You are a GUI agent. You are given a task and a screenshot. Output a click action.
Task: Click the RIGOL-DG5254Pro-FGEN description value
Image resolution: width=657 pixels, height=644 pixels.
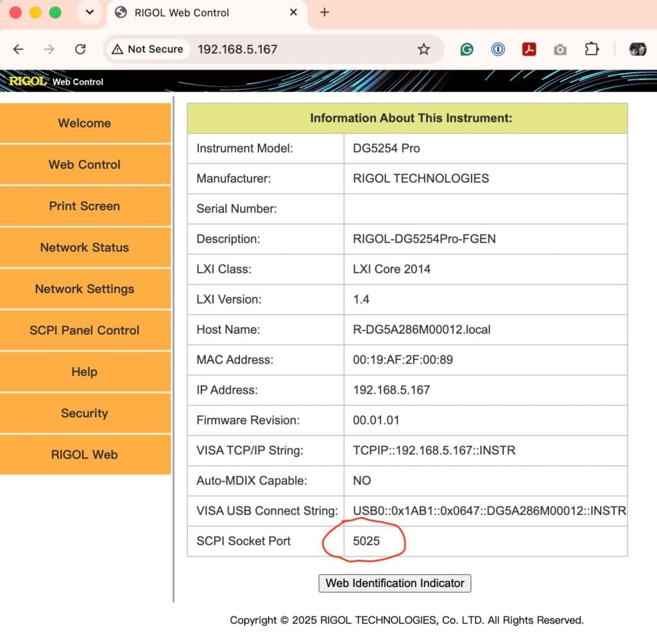click(424, 239)
